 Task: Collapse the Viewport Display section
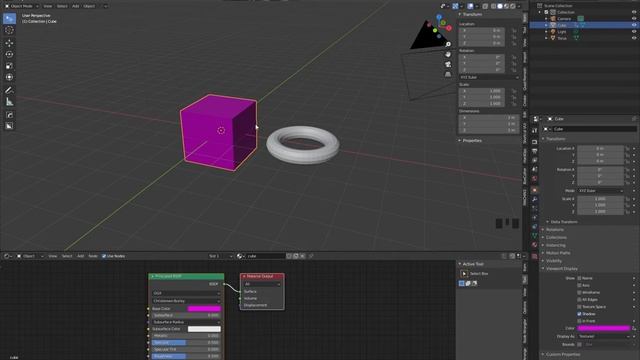tap(562, 269)
